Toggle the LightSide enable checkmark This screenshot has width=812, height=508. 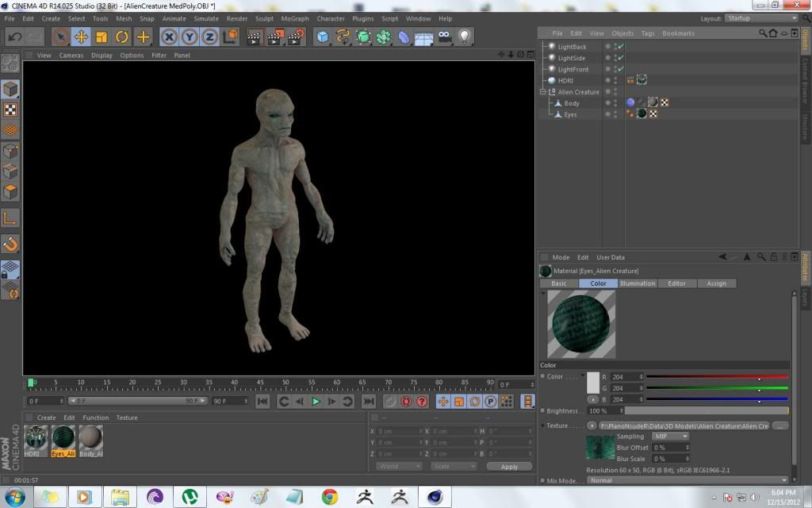point(620,58)
